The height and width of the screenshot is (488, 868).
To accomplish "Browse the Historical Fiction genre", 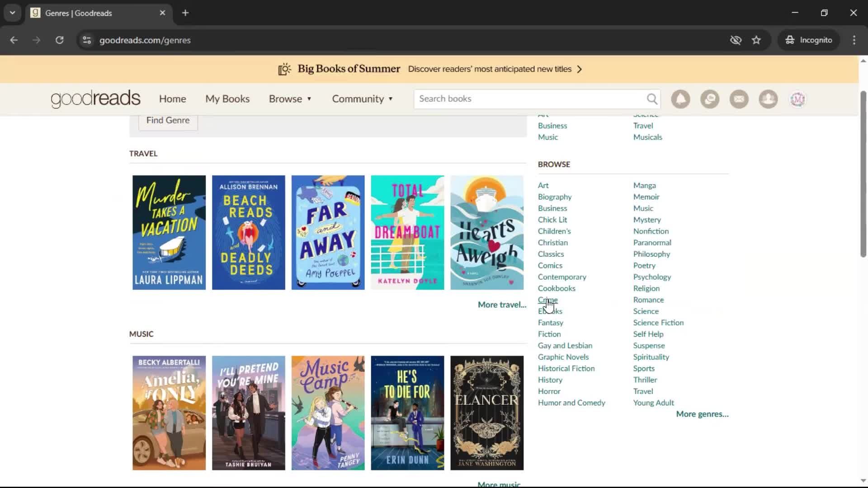I will coord(566,369).
